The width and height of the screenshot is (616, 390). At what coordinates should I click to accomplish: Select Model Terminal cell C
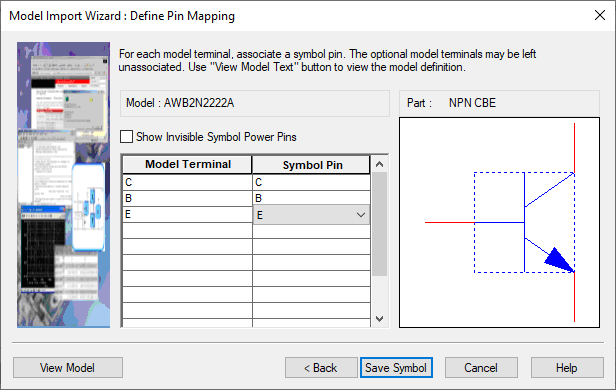(x=187, y=183)
